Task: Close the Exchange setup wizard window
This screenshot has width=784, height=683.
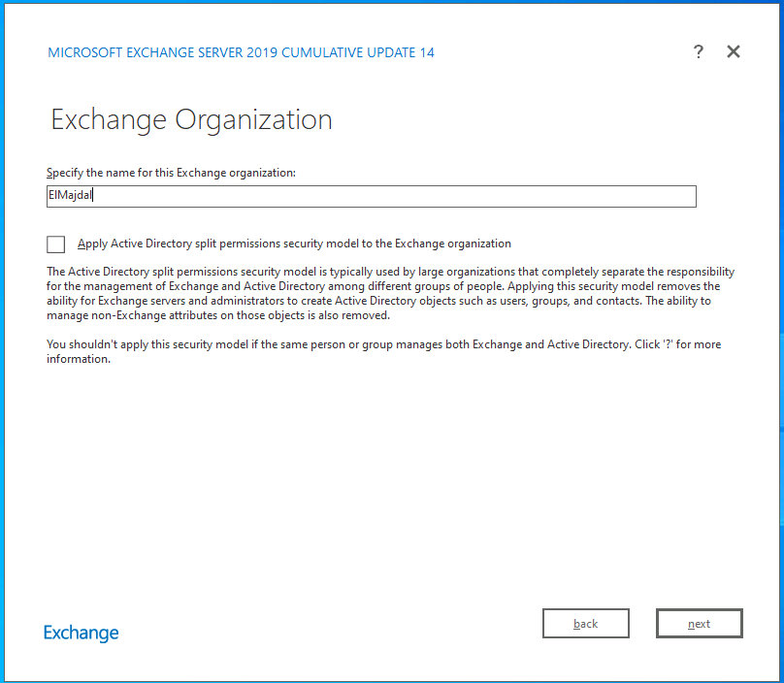Action: (734, 51)
